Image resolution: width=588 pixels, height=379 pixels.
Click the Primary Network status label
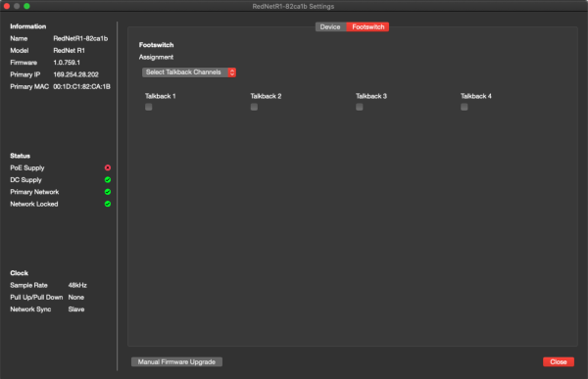click(34, 192)
